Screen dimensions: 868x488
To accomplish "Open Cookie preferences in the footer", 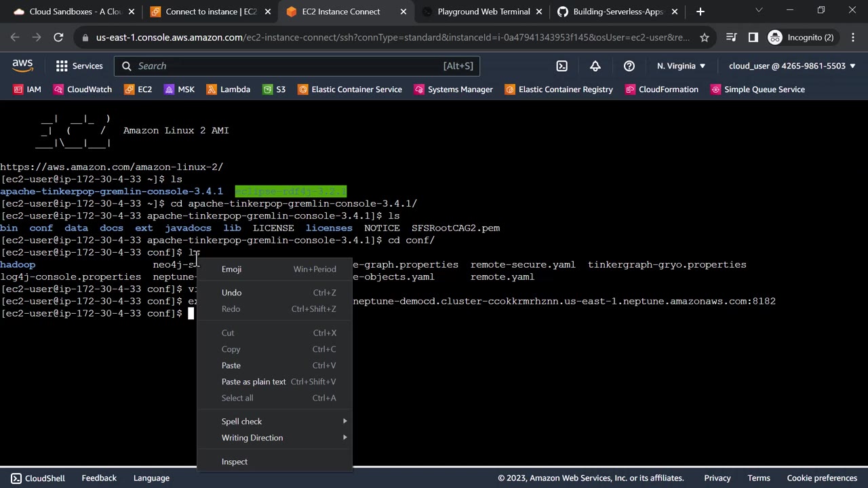I will coord(822,478).
